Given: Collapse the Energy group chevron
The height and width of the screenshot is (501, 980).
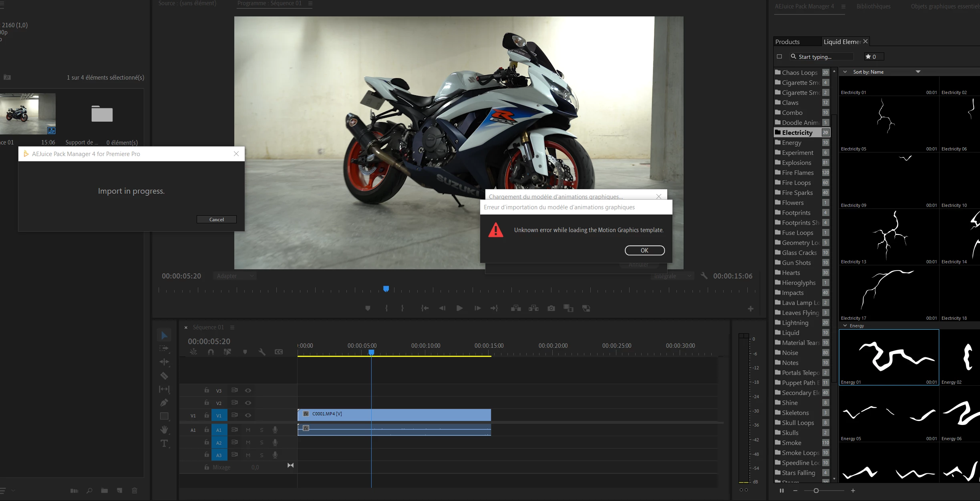Looking at the screenshot, I should 845,326.
